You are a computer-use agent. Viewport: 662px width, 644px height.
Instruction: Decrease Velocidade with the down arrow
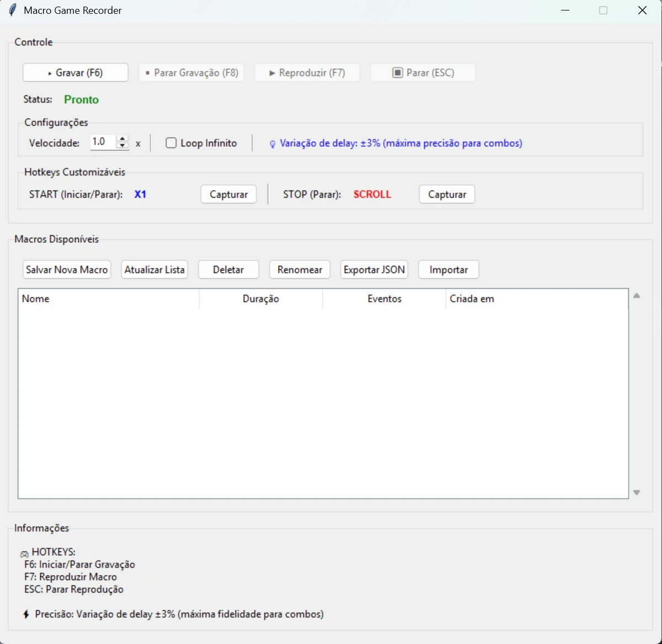pyautogui.click(x=122, y=146)
